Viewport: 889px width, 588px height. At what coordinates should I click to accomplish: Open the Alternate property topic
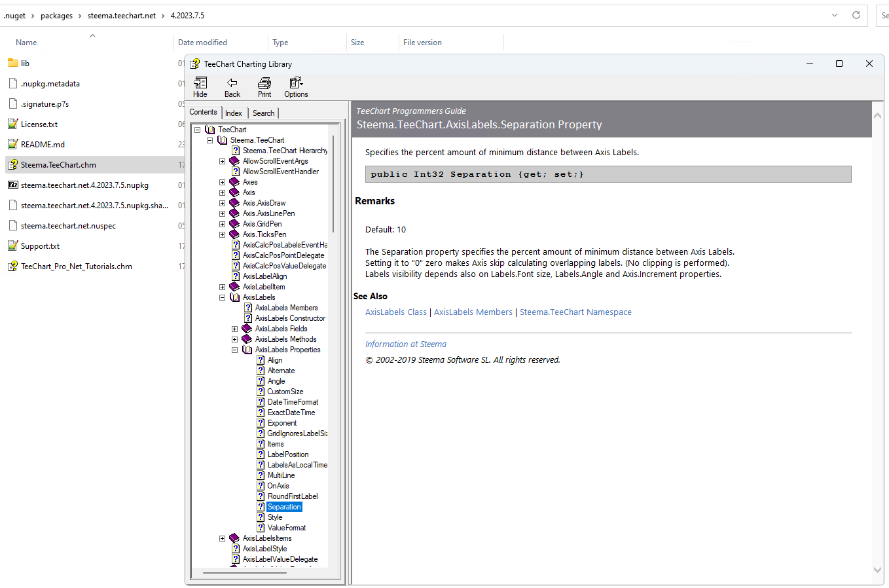281,371
